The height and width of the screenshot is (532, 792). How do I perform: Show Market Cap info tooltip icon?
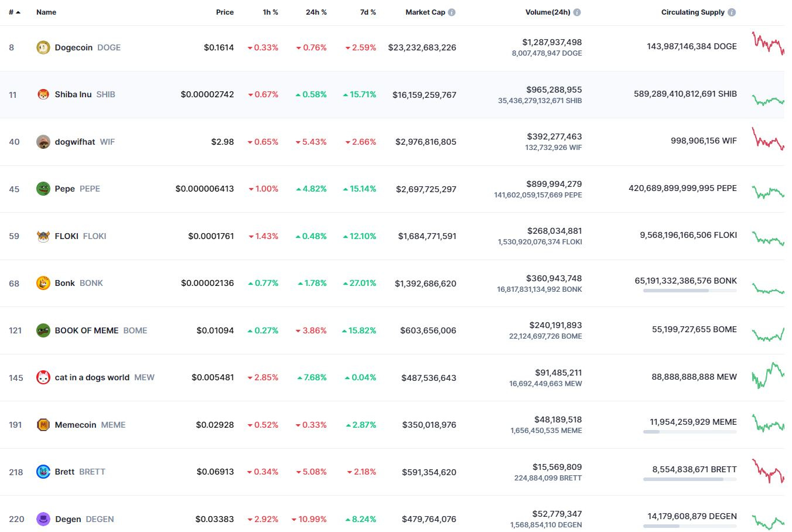[x=452, y=12]
